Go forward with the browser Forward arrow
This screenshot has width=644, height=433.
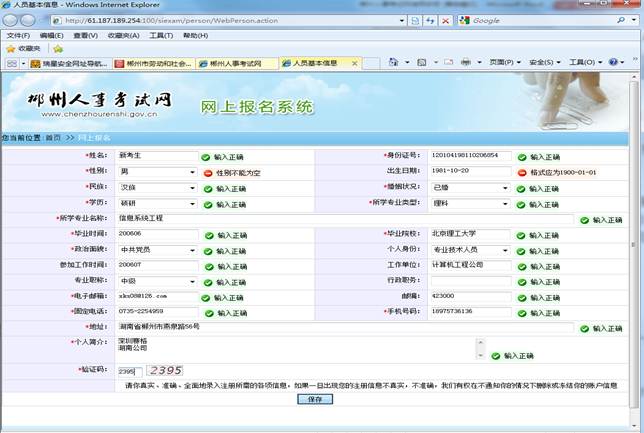click(28, 20)
